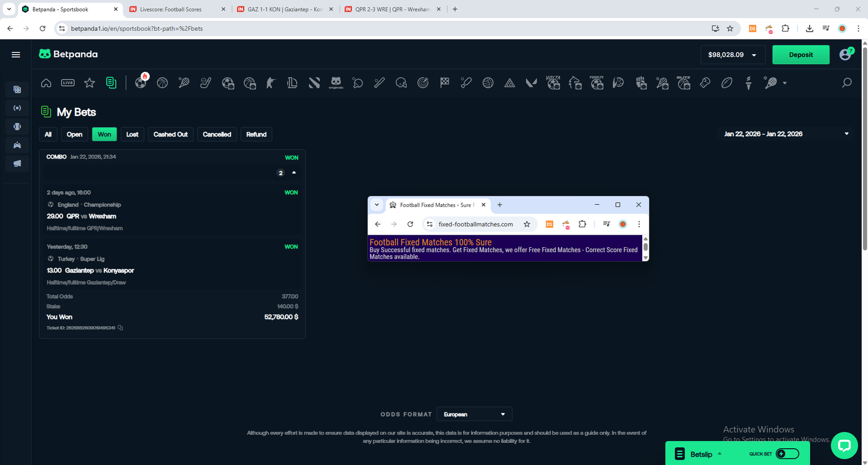Click the Favorites star in sports bar
868x465 pixels.
tap(90, 83)
